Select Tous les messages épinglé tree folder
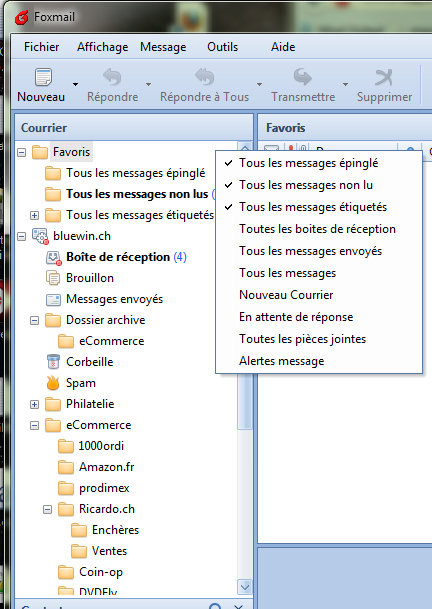 tap(136, 173)
